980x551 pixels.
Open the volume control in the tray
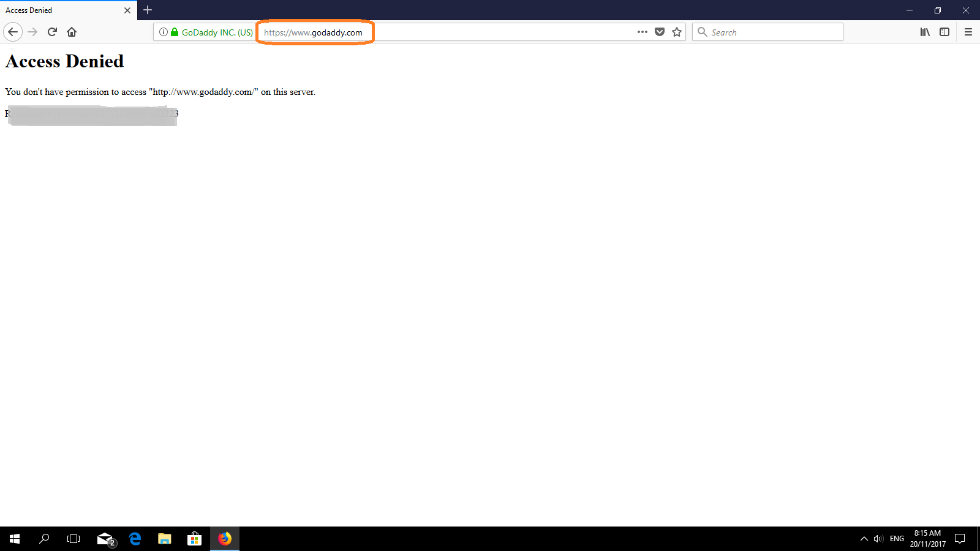pyautogui.click(x=880, y=539)
